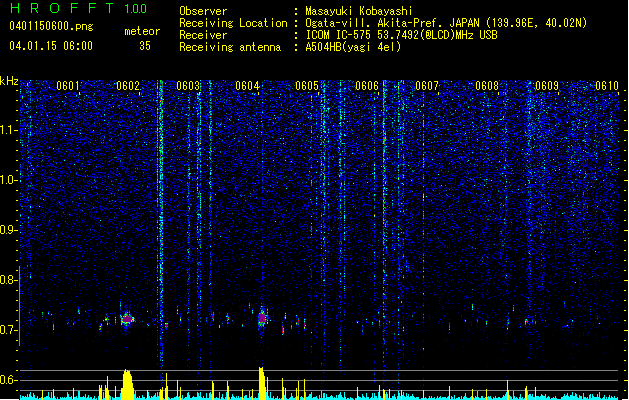Click the 0604 time marker
Image resolution: width=629 pixels, height=400 pixels.
tap(247, 86)
